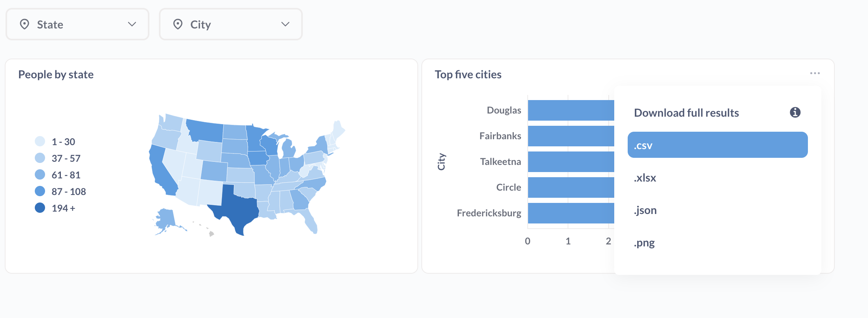Image resolution: width=868 pixels, height=318 pixels.
Task: Click the Talkeetna axis label
Action: [500, 161]
